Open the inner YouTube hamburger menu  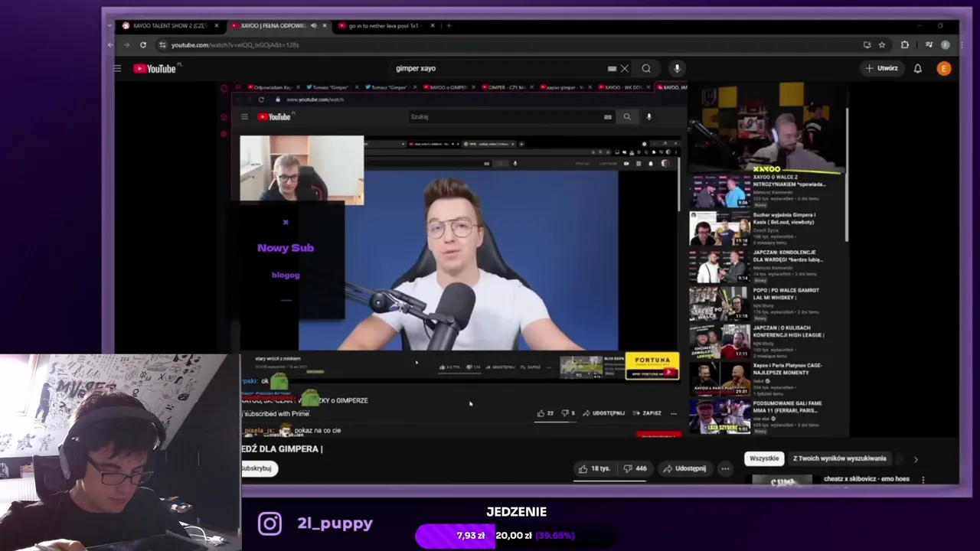click(x=244, y=117)
